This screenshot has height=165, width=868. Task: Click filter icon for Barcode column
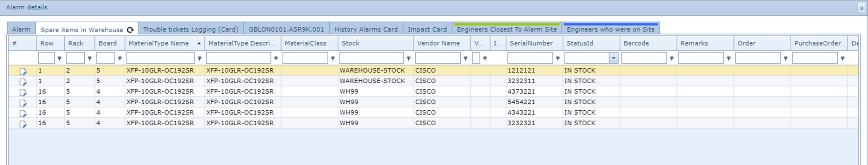[x=671, y=58]
